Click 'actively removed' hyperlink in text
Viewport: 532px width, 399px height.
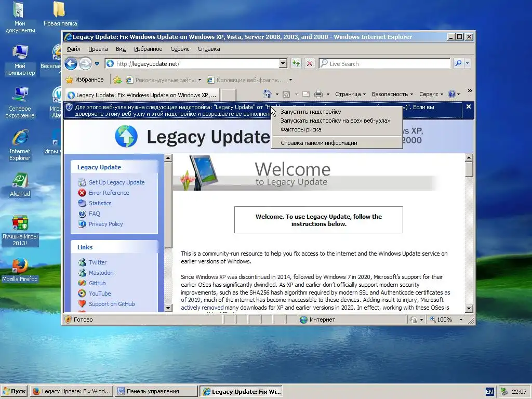click(202, 308)
